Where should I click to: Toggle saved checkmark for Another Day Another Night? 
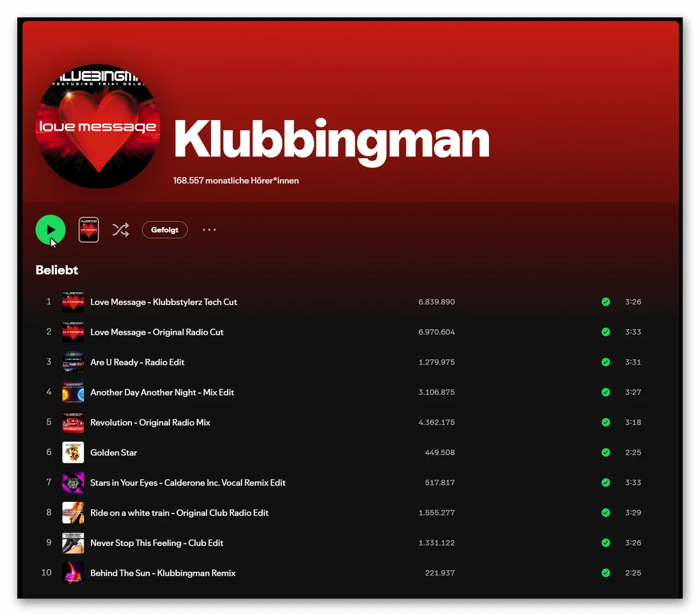(605, 392)
